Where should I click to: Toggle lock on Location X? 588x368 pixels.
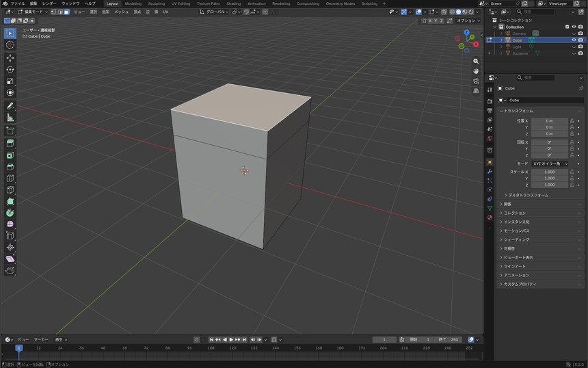click(572, 121)
